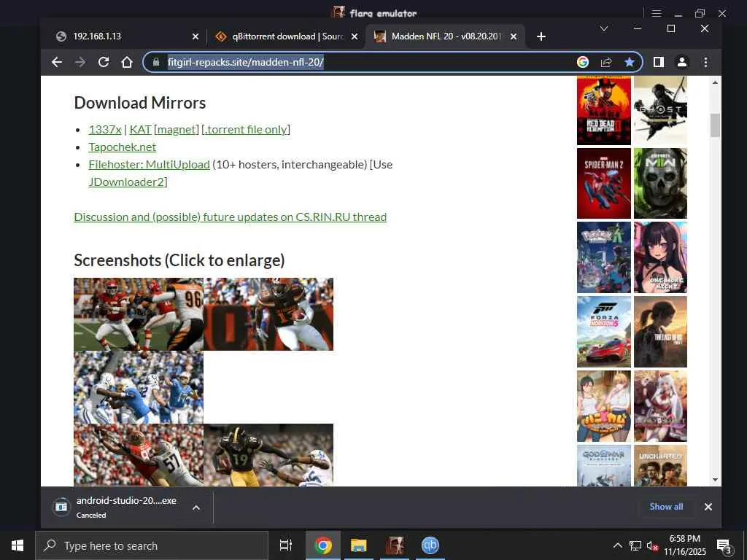Open the JDownloader2 link
The height and width of the screenshot is (560, 747).
point(126,182)
